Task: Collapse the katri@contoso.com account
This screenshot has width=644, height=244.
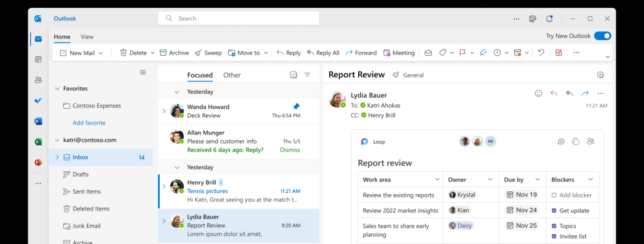Action: click(x=57, y=140)
